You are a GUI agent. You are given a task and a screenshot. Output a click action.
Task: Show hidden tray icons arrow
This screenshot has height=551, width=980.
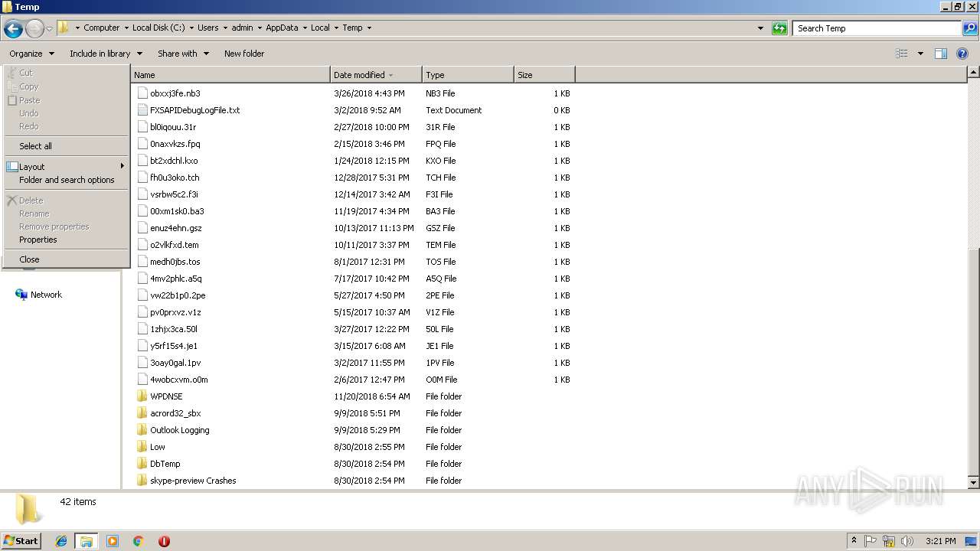(854, 541)
